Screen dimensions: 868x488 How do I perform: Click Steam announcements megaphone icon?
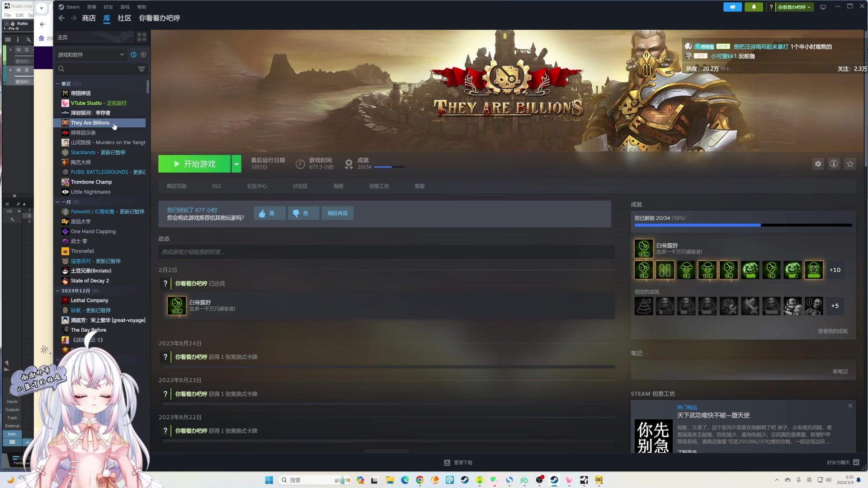pyautogui.click(x=732, y=7)
